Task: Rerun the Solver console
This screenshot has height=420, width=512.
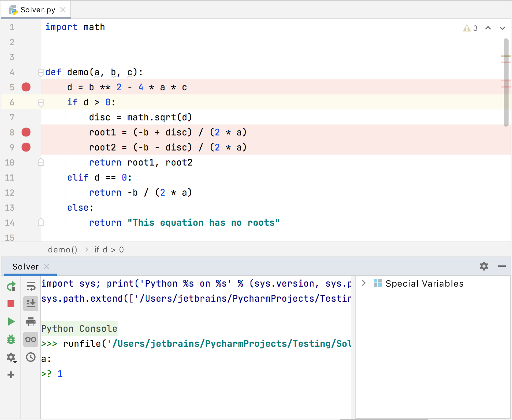Action: 11,287
